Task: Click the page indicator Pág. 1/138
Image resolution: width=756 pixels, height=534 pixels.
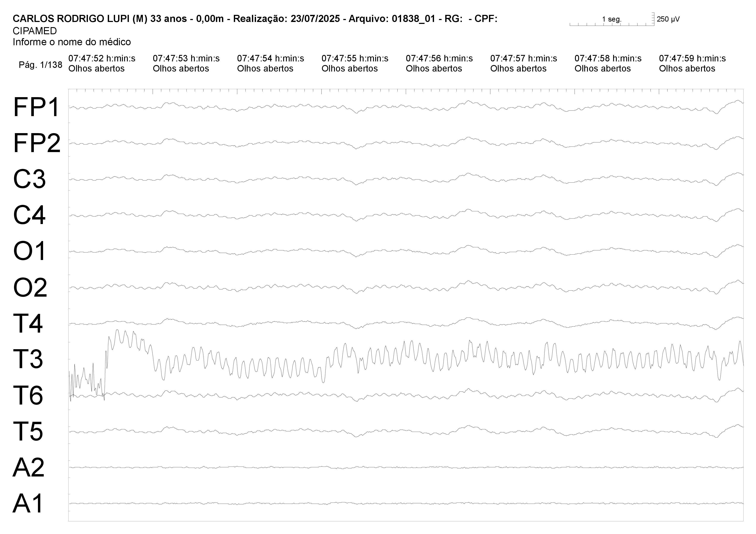Action: pyautogui.click(x=41, y=65)
